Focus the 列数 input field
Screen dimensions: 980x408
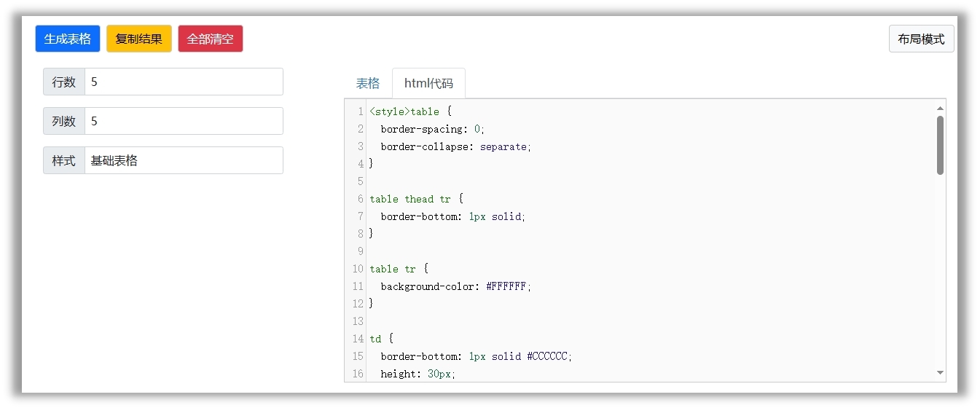184,121
